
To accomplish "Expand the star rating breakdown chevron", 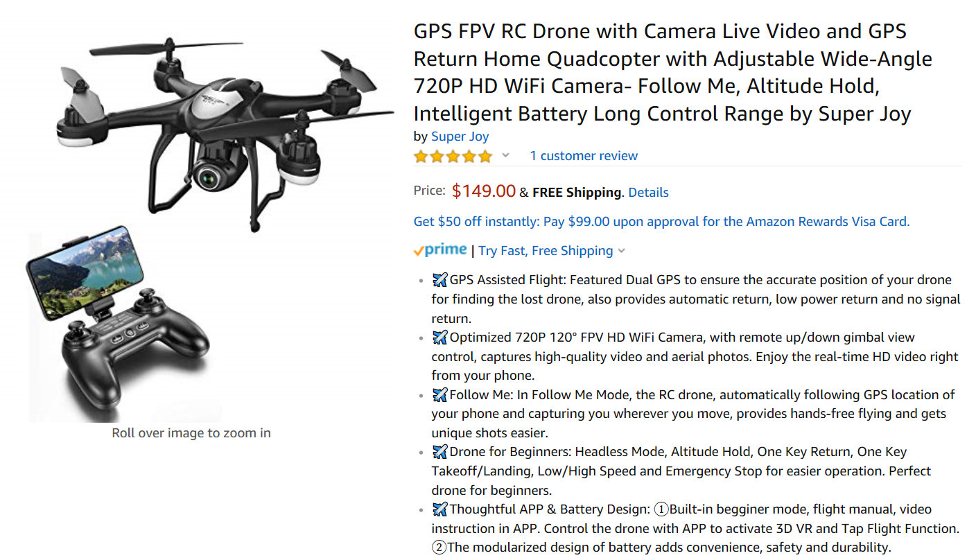I will [506, 155].
